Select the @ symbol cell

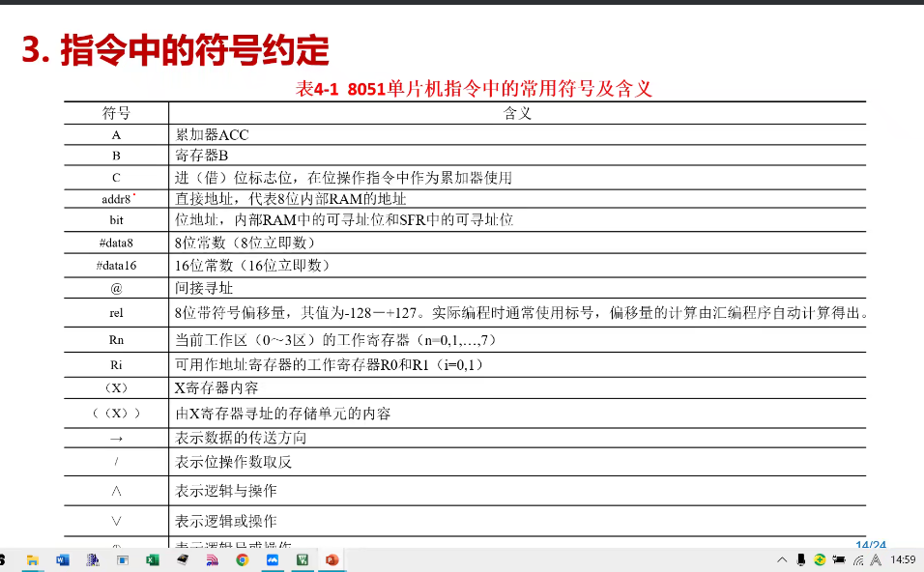[116, 288]
